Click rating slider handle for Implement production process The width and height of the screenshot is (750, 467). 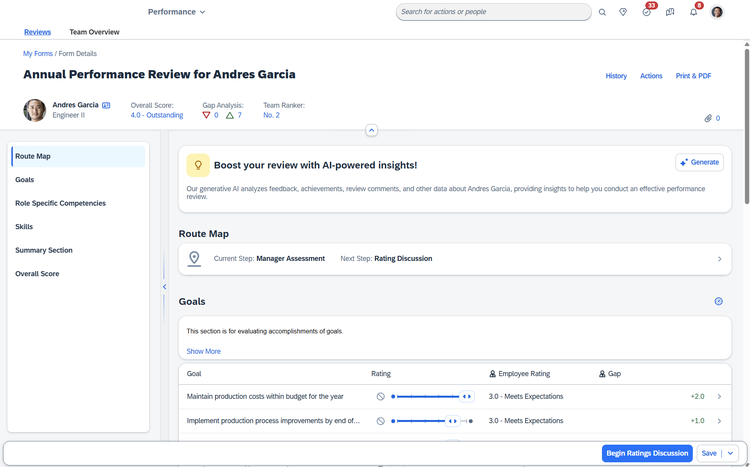tap(452, 421)
